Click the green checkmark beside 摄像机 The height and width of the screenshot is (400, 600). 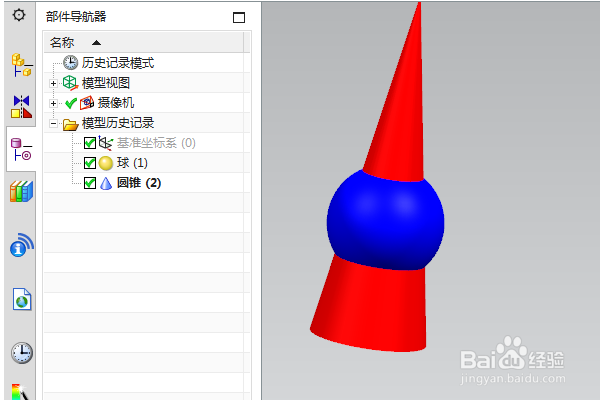point(71,103)
